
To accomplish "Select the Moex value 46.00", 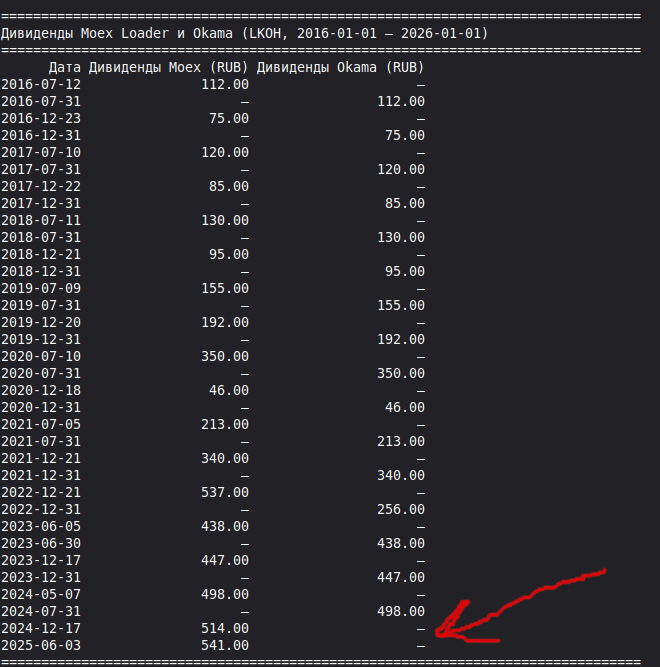I will coord(230,390).
